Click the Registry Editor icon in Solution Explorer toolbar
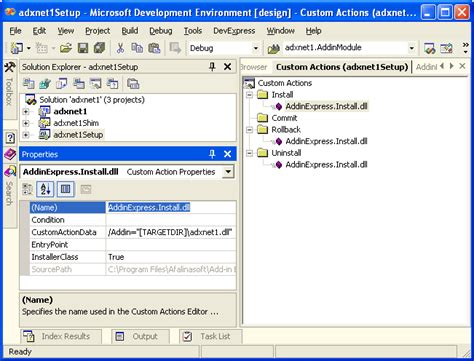Image resolution: width=474 pixels, height=361 pixels. 45,84
